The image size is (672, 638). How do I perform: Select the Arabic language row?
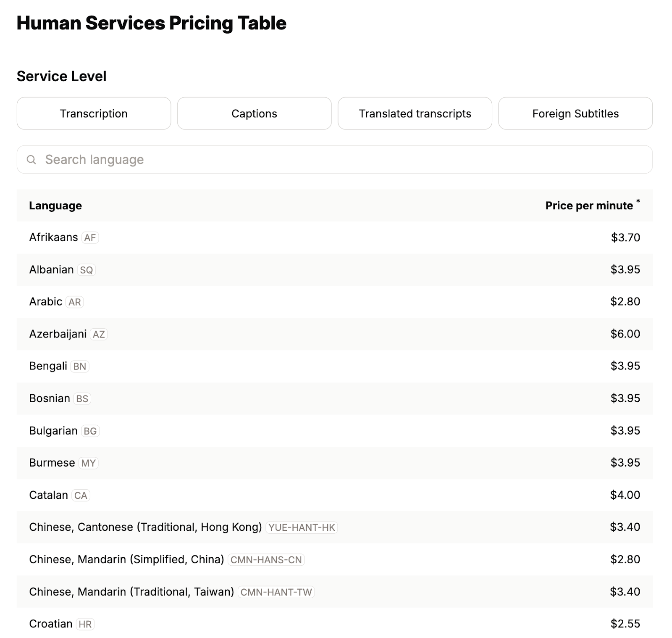(x=294, y=301)
